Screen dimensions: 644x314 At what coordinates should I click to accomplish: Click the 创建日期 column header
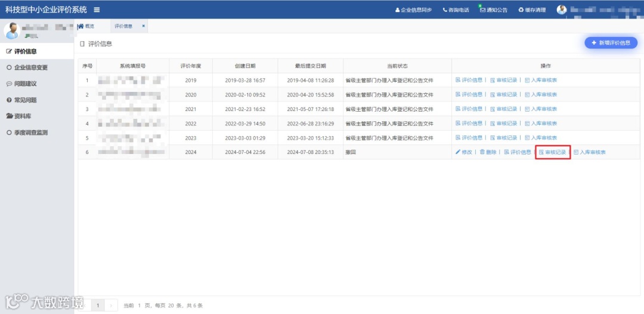pos(245,66)
